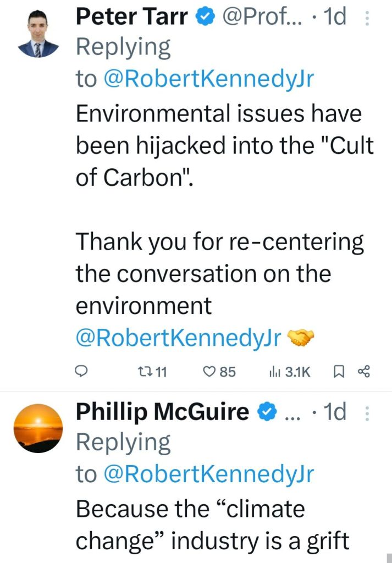This screenshot has height=563, width=392.
Task: Bookmark Peter Tarr's tweet
Action: click(338, 372)
